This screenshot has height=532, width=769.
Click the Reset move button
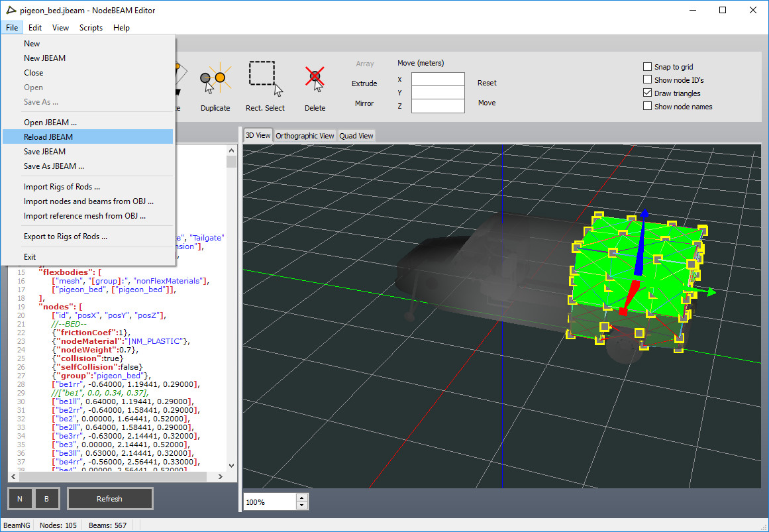click(487, 83)
